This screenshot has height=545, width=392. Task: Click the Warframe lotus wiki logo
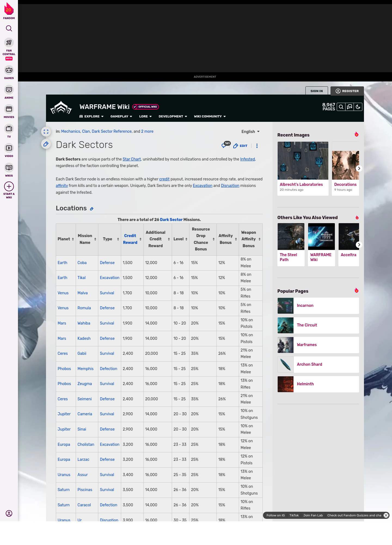[61, 108]
